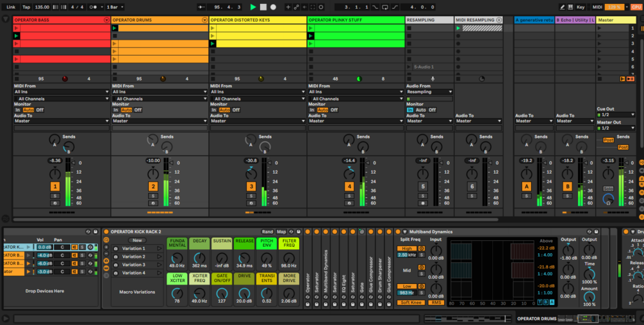This screenshot has height=325, width=644.
Task: Click the Multiband Dynamics save preset icon
Action: (x=598, y=232)
